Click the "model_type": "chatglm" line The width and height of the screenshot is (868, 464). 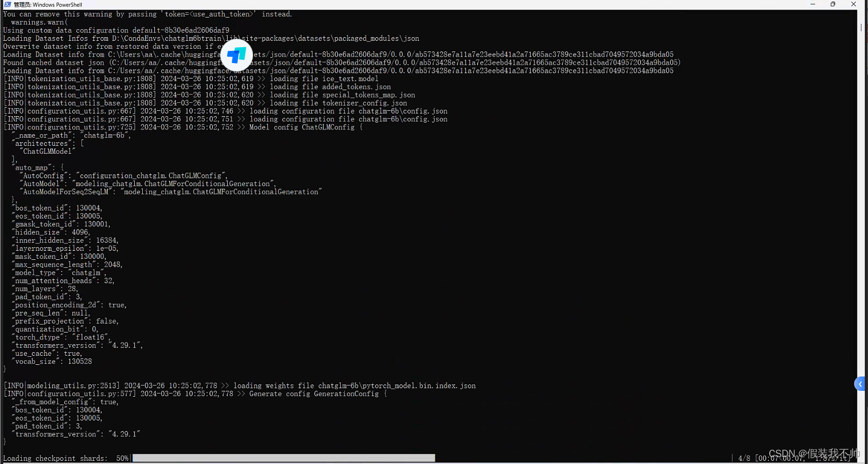point(59,273)
